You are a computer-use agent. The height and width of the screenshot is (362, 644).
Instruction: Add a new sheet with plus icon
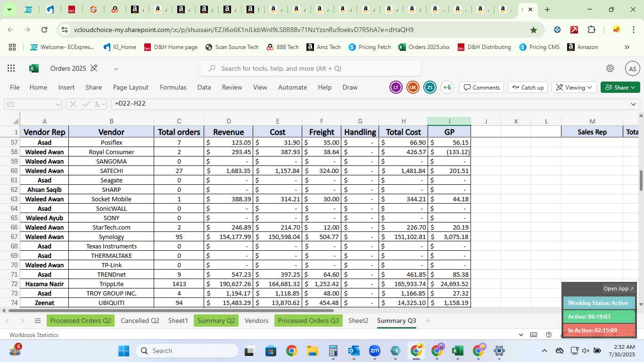pos(428,321)
